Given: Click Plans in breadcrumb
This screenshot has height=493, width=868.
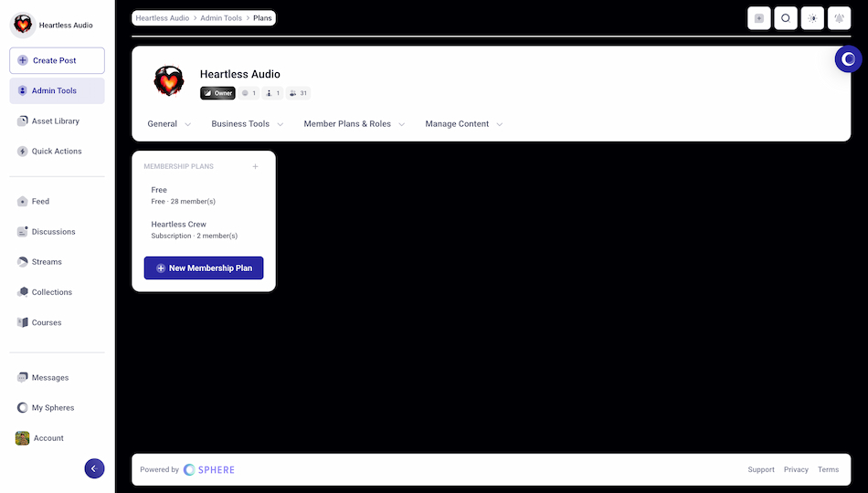Looking at the screenshot, I should [262, 18].
